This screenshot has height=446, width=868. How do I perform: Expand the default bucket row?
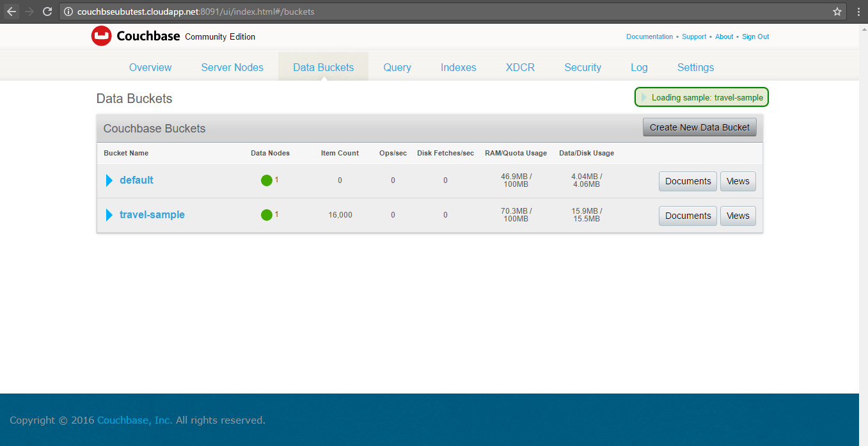pyautogui.click(x=109, y=180)
